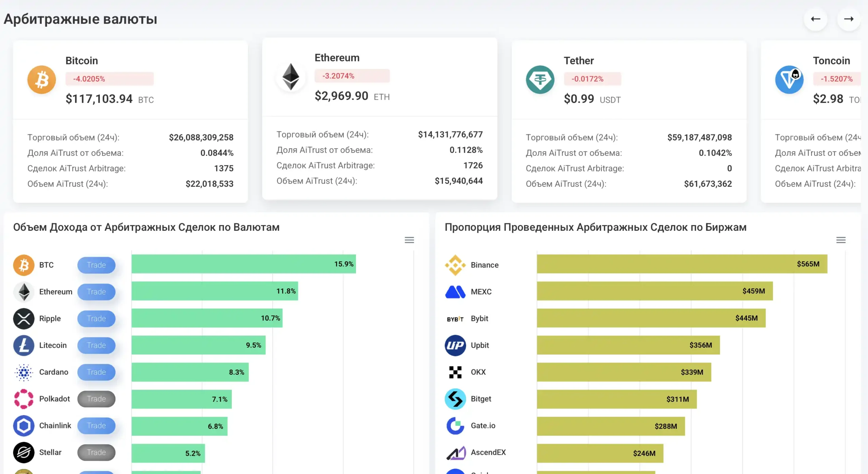The width and height of the screenshot is (868, 474).
Task: Click the Binance exchange logo
Action: click(455, 265)
